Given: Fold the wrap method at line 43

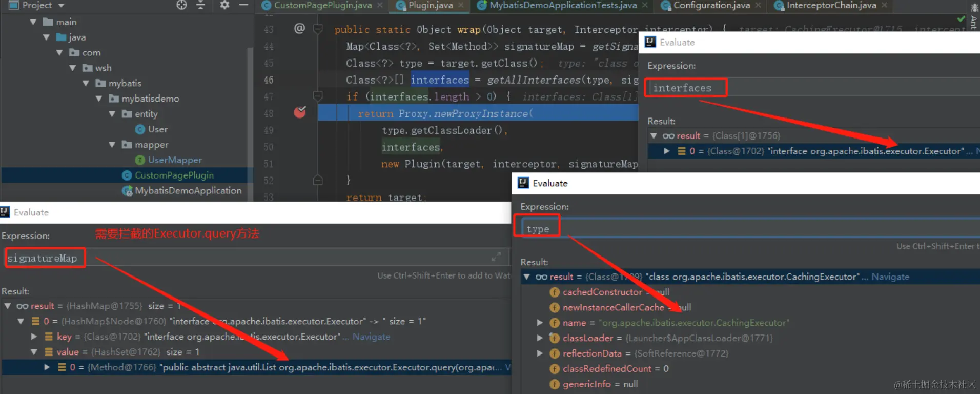Looking at the screenshot, I should click(x=318, y=29).
